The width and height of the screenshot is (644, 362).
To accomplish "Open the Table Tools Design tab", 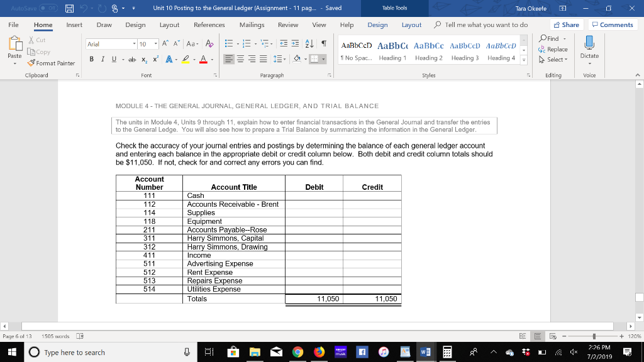I will pyautogui.click(x=377, y=25).
